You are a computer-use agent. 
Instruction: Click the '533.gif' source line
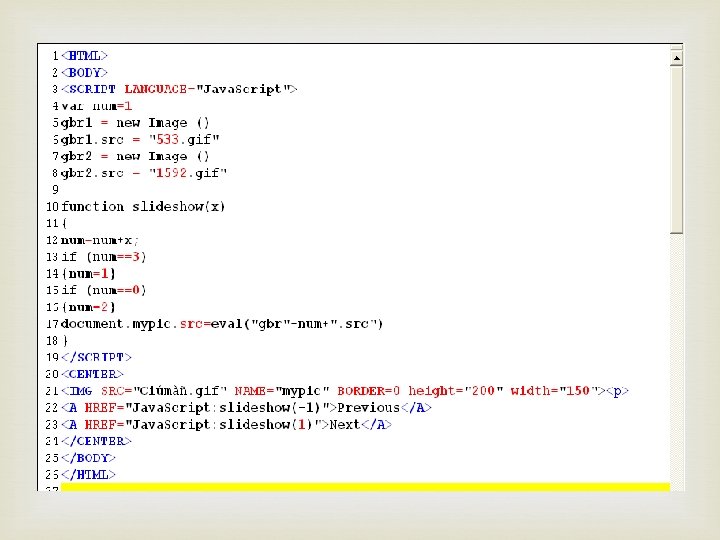click(x=140, y=139)
